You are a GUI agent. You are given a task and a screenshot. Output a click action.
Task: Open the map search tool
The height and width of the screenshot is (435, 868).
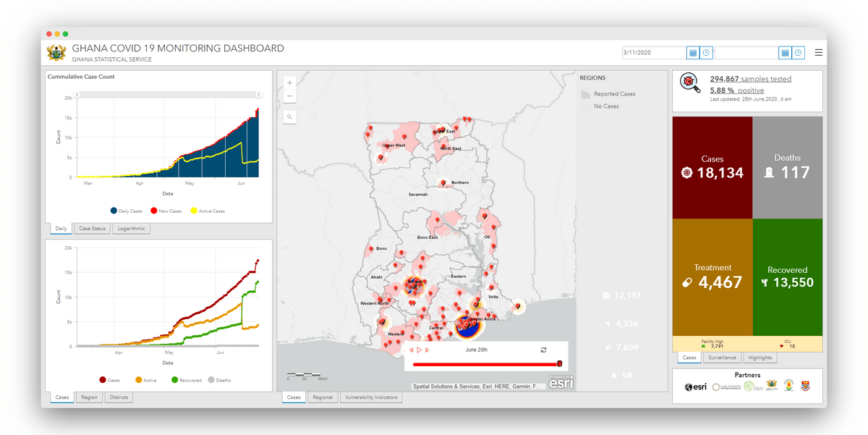289,117
